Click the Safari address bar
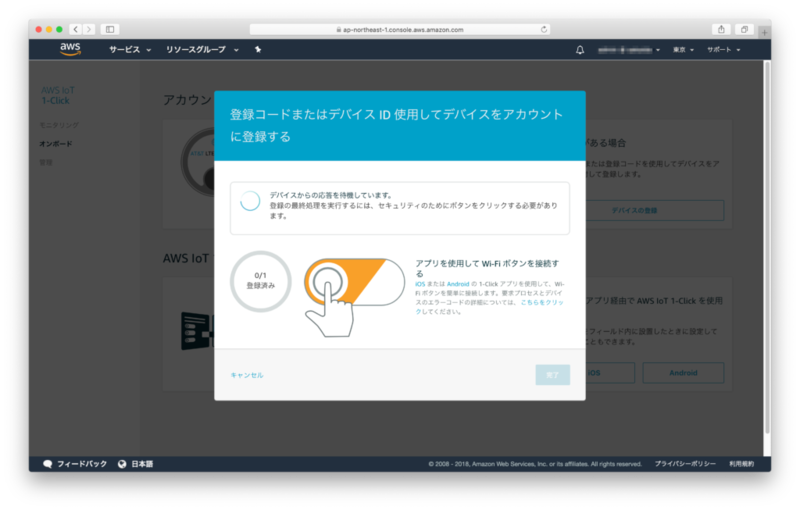Screen dimensions: 800x510 399,30
